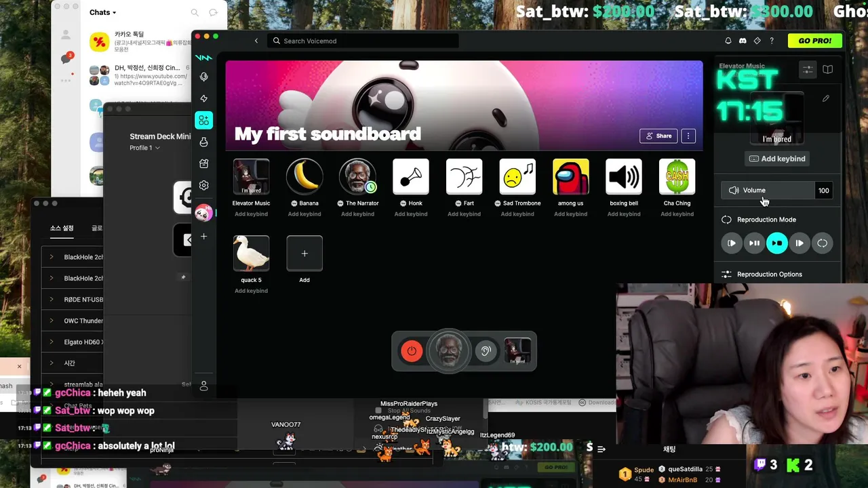The height and width of the screenshot is (488, 868).
Task: Toggle the hear myself ear button
Action: (486, 351)
